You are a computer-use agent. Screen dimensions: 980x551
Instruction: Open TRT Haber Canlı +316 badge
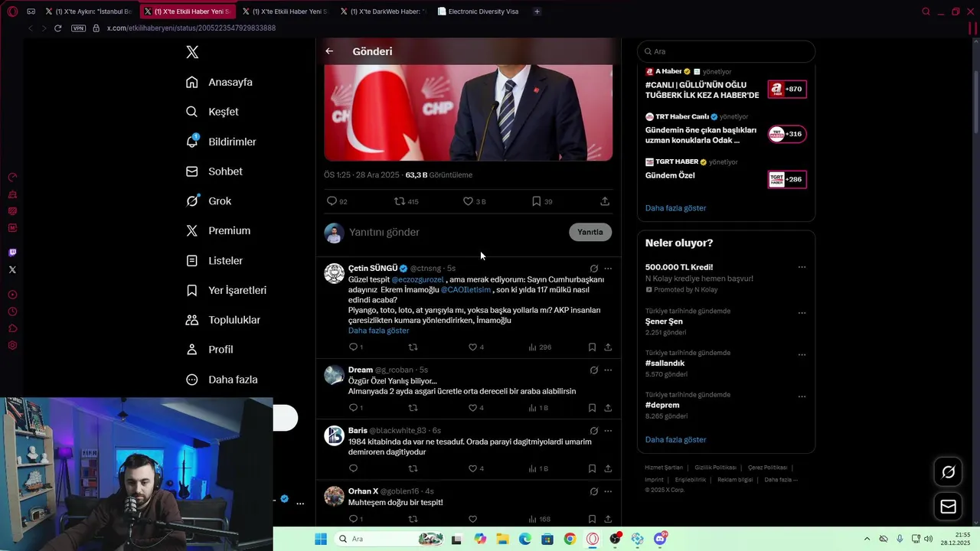[787, 134]
